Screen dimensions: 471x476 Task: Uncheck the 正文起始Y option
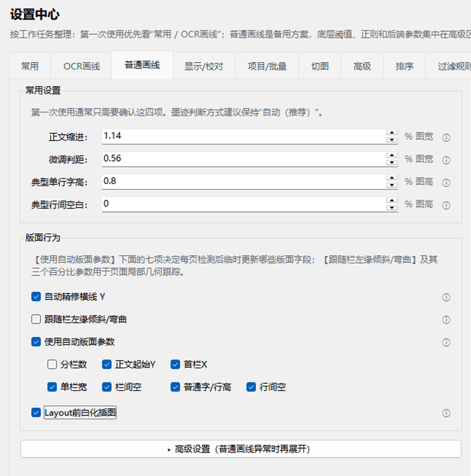point(106,364)
